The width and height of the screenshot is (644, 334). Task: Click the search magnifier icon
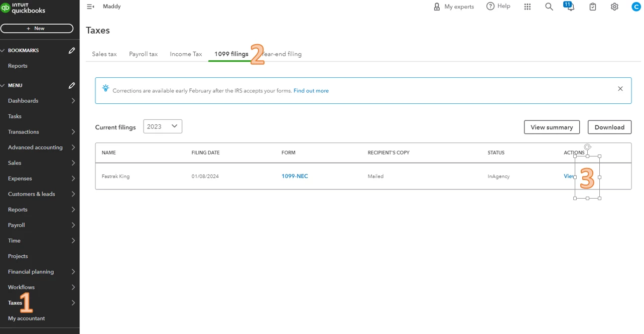click(549, 7)
